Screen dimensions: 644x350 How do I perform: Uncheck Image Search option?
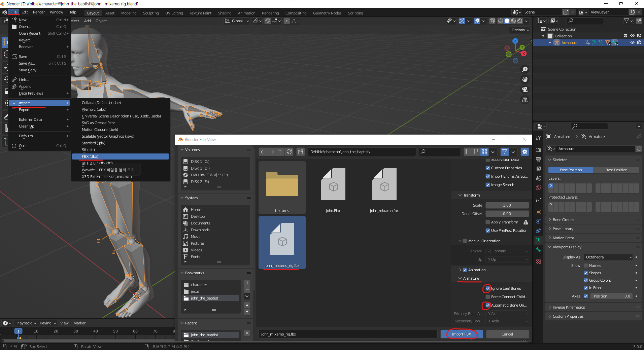pyautogui.click(x=488, y=185)
